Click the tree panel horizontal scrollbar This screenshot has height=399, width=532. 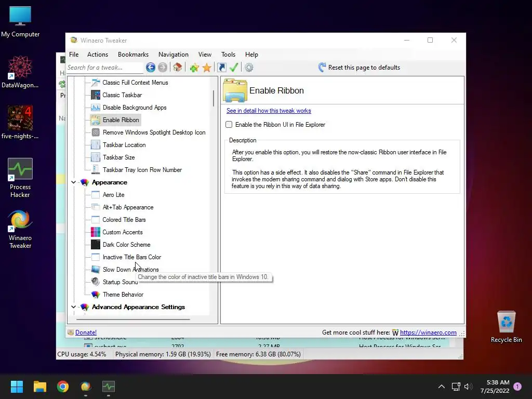coord(133,320)
